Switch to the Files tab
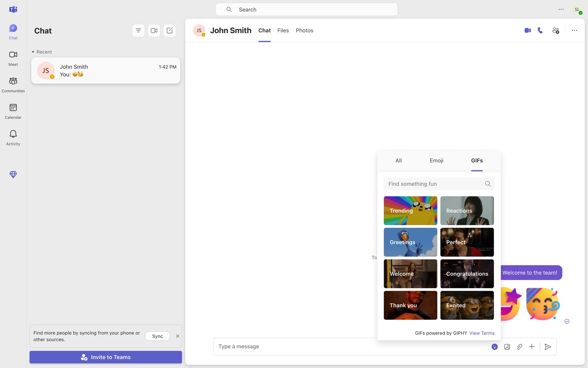Image resolution: width=588 pixels, height=368 pixels. (283, 30)
